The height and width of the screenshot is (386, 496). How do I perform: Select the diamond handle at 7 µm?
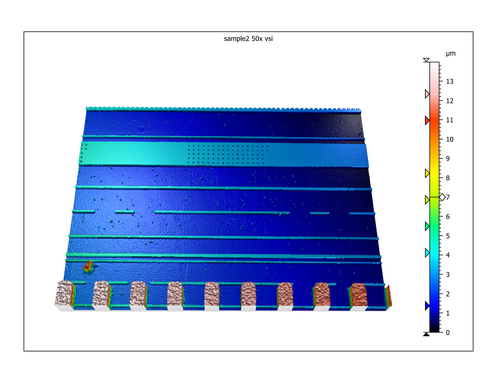click(x=442, y=197)
